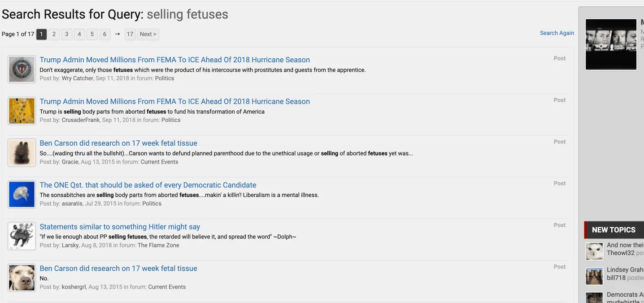Jump to last results page 17
This screenshot has height=303, width=644.
130,34
